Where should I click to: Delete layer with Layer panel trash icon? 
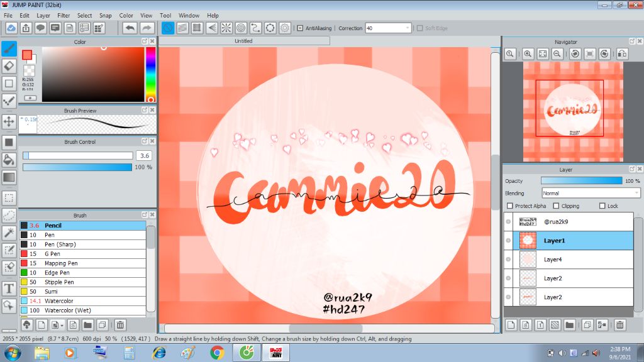click(x=619, y=325)
